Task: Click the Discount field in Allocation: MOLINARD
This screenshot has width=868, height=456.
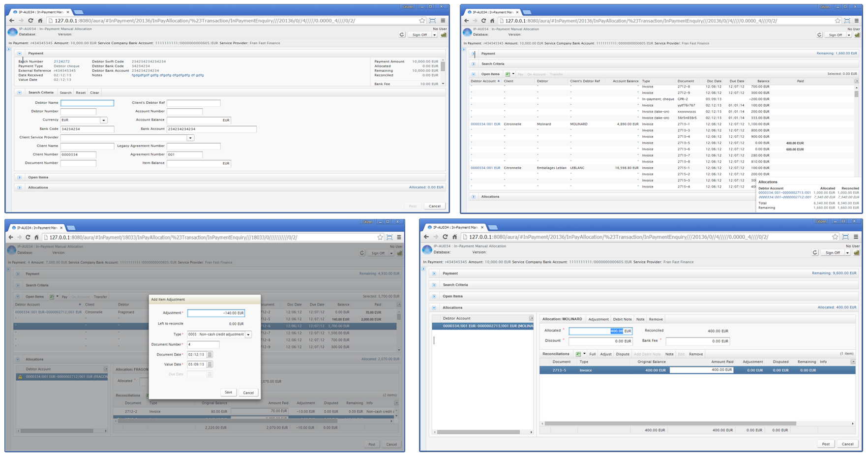Action: pyautogui.click(x=600, y=341)
